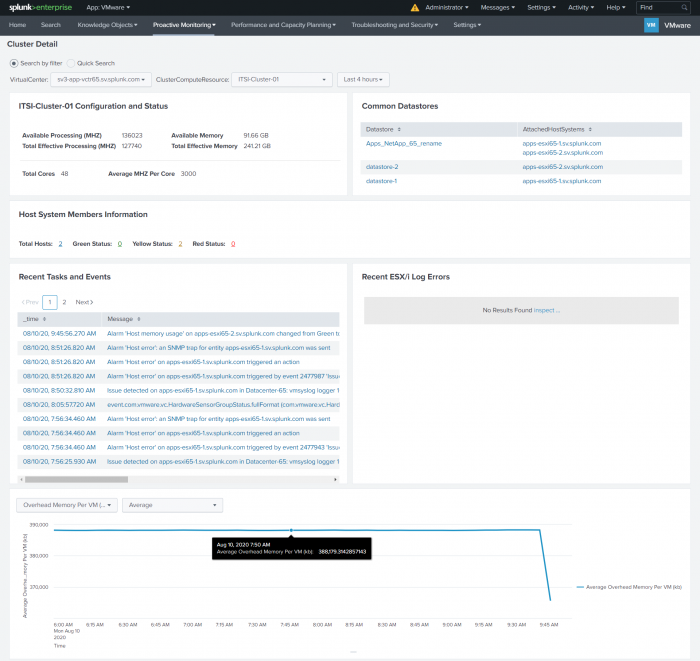
Task: Open the Messages menu
Action: pos(498,8)
